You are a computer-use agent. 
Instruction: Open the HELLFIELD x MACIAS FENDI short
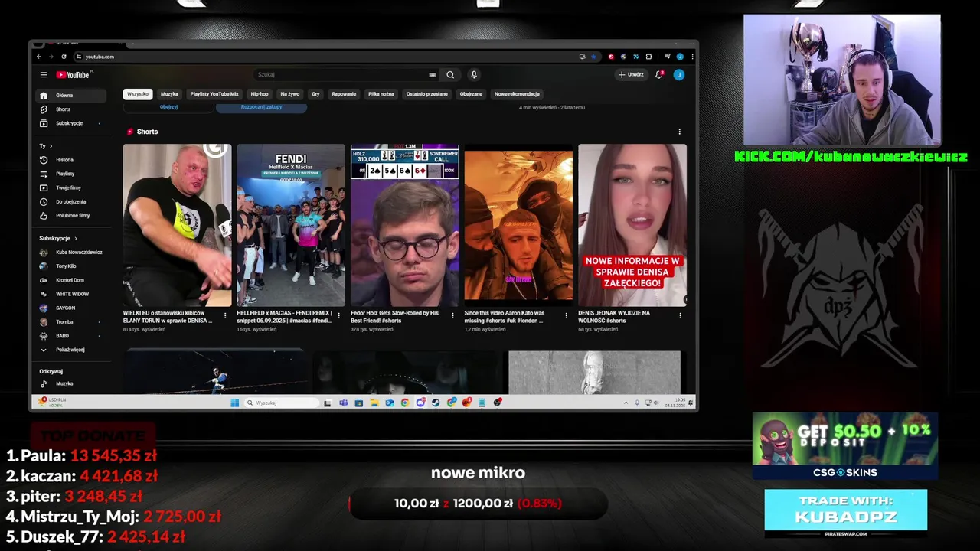[x=291, y=225]
